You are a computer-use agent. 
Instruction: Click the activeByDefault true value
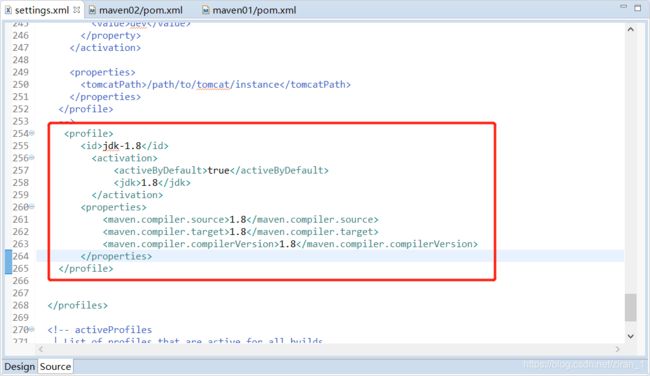(218, 170)
